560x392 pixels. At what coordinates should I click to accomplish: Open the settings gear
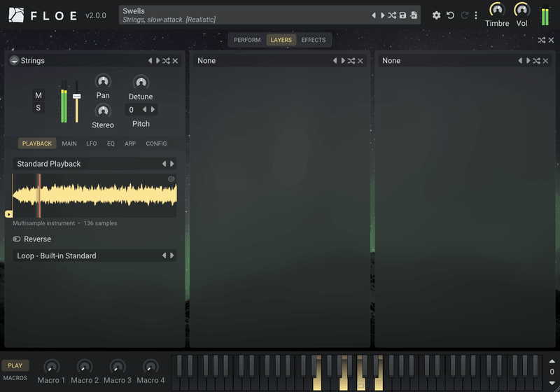(x=436, y=15)
